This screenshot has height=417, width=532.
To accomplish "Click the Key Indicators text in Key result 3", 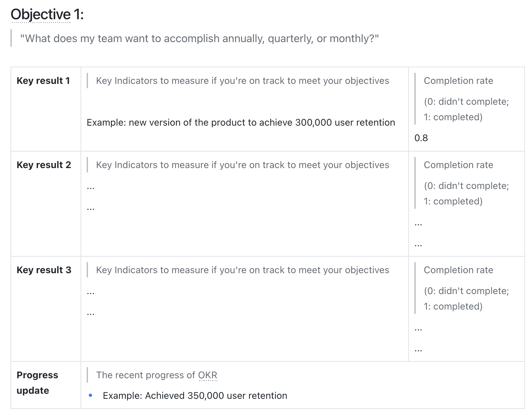I will [x=242, y=270].
